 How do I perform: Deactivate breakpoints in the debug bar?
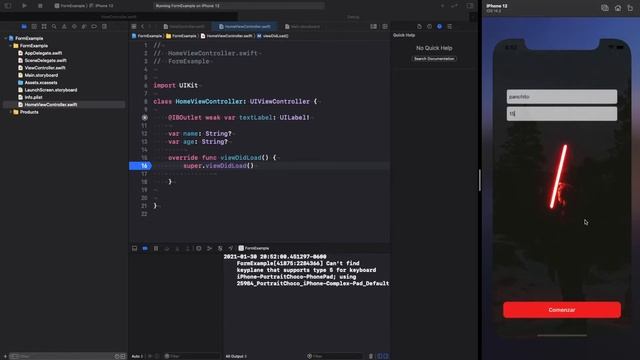(145, 248)
